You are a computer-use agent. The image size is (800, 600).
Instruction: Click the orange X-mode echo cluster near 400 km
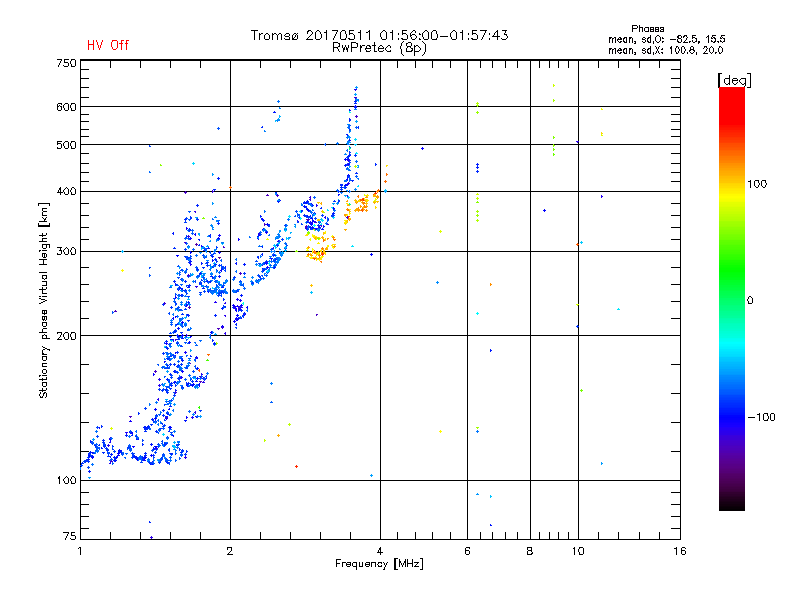tap(362, 203)
